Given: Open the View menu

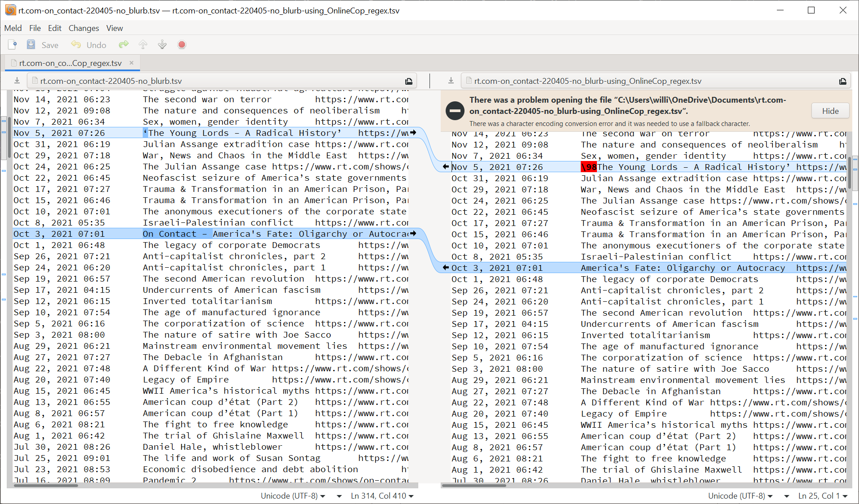Looking at the screenshot, I should point(114,28).
